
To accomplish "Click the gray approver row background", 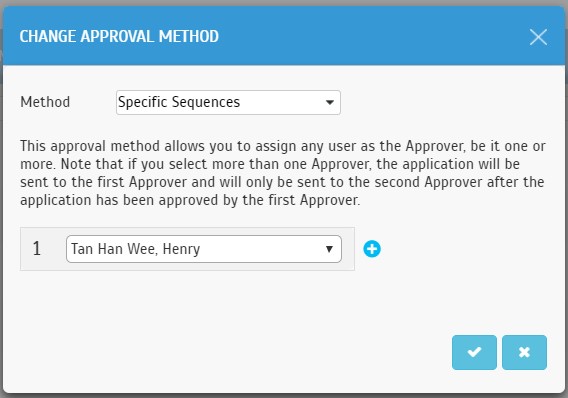I will tap(187, 249).
